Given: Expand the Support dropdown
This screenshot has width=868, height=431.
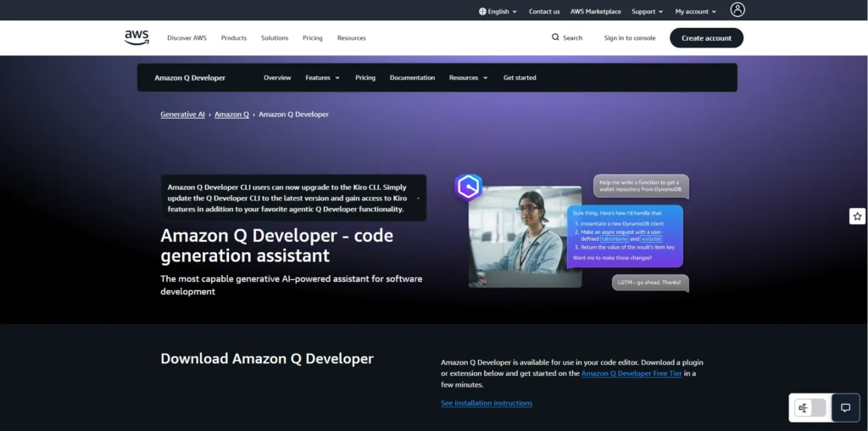Looking at the screenshot, I should (647, 11).
